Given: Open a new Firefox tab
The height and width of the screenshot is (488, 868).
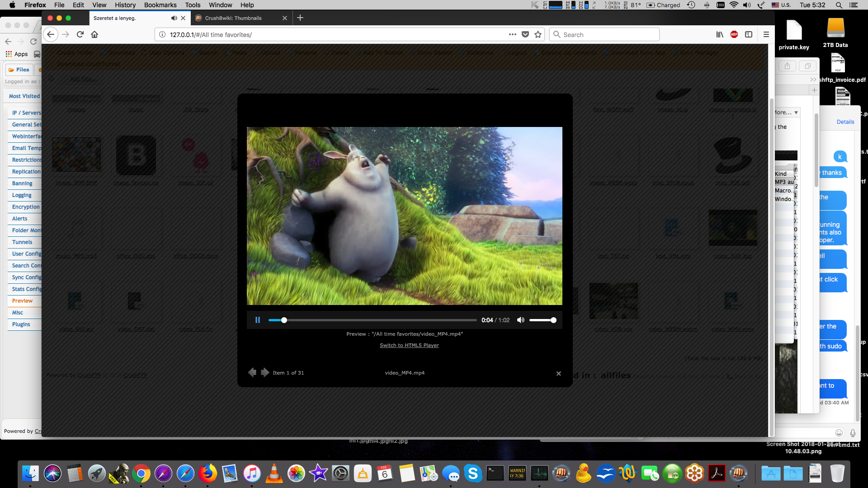Looking at the screenshot, I should point(300,18).
